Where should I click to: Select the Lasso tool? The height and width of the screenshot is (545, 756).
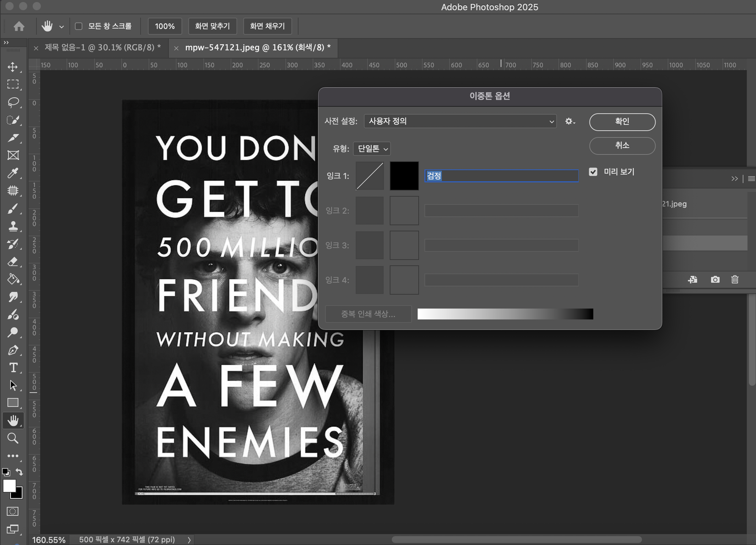[x=13, y=102]
